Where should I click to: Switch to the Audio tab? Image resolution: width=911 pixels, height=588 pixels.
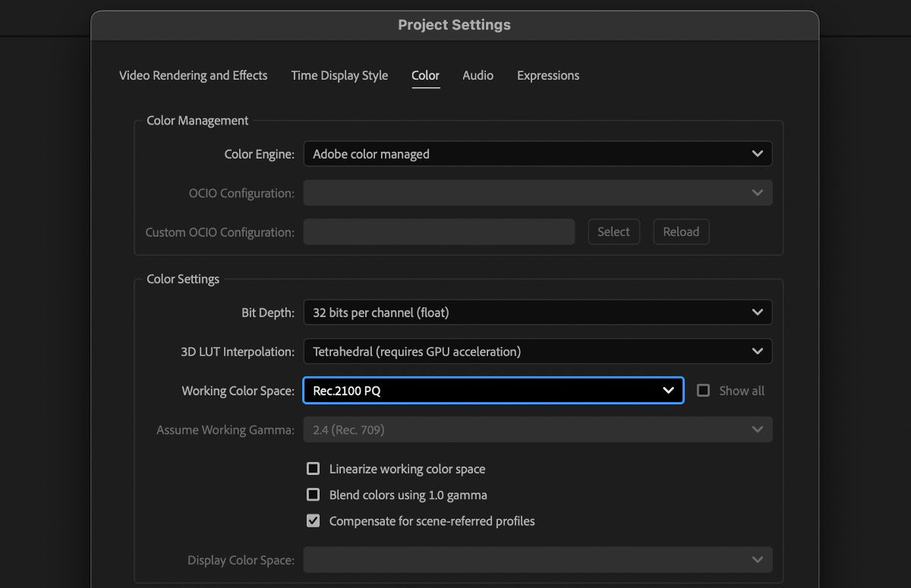point(478,75)
